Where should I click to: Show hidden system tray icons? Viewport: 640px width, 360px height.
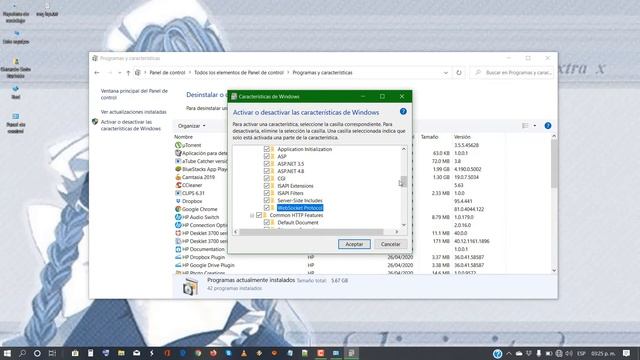point(509,353)
